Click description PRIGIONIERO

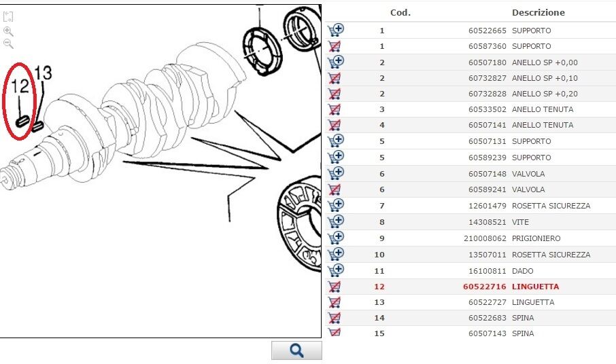[536, 238]
